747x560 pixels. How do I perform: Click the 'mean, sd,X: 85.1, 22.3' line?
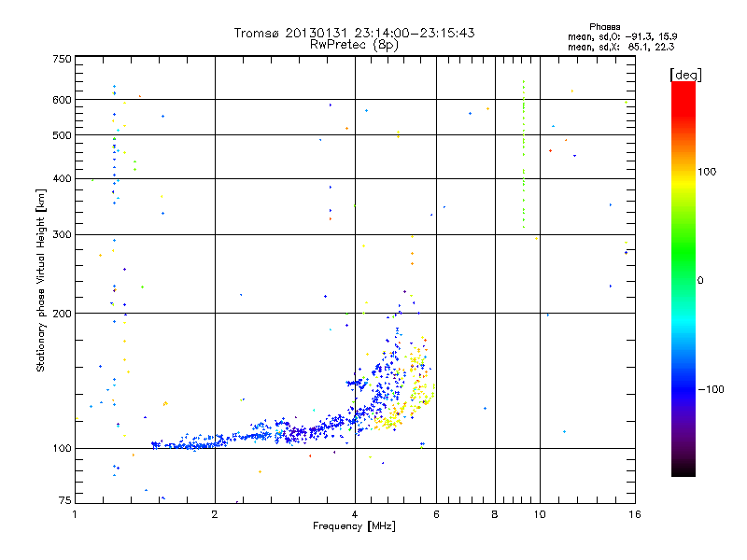(x=621, y=47)
